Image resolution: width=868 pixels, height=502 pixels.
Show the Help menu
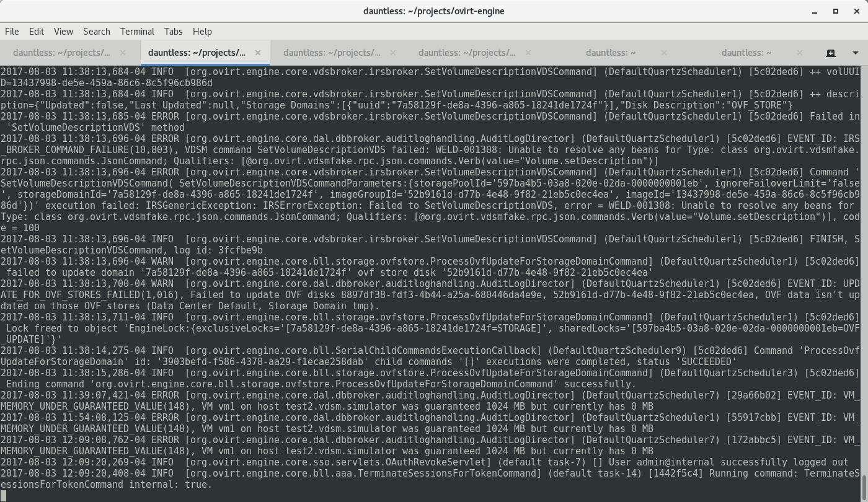point(202,31)
